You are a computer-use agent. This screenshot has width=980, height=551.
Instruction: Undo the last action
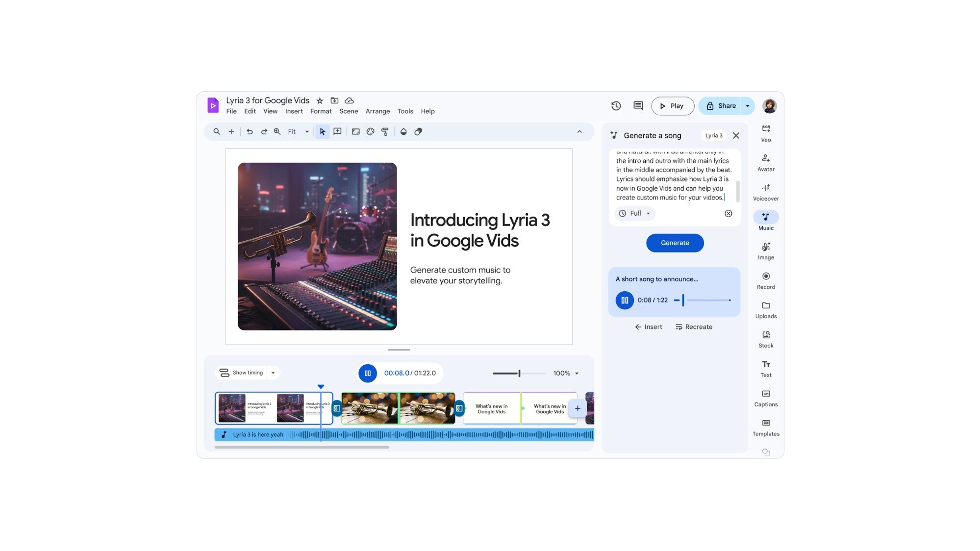250,131
